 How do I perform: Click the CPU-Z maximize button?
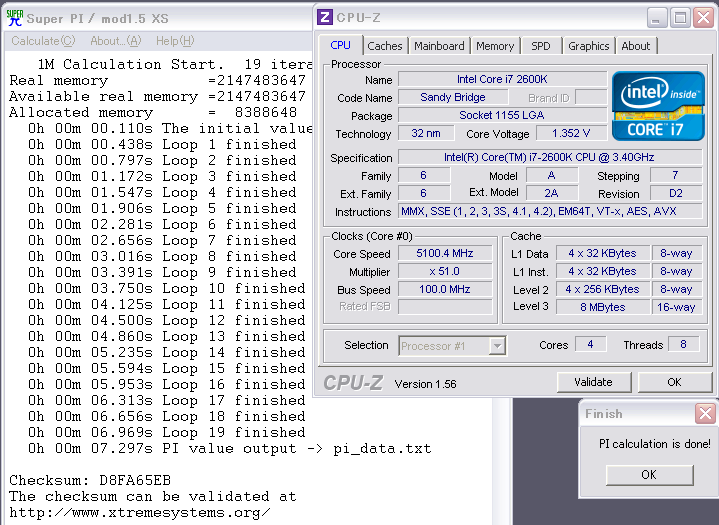tap(680, 18)
